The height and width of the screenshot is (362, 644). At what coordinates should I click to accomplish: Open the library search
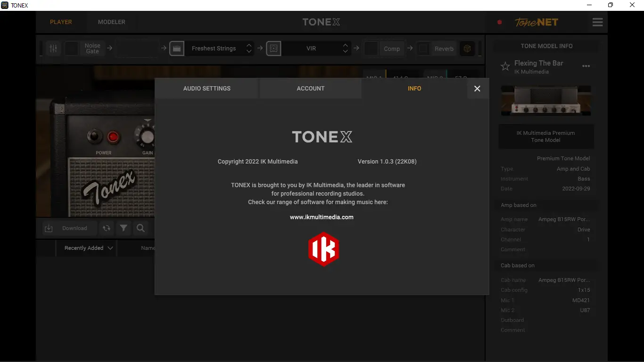[x=140, y=228]
